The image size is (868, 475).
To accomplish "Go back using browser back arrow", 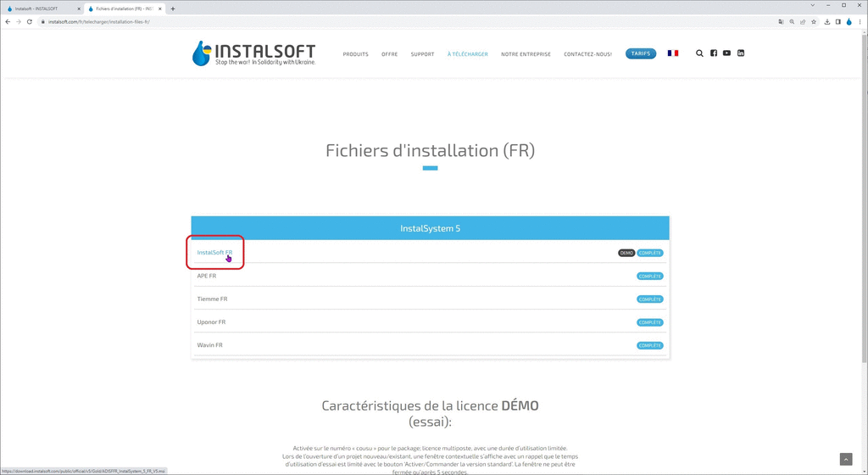I will coord(8,21).
